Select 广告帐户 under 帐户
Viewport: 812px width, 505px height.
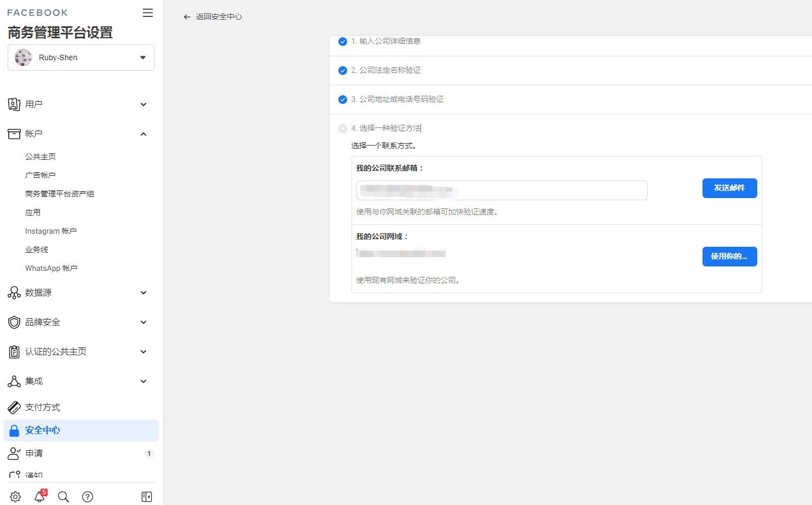41,175
